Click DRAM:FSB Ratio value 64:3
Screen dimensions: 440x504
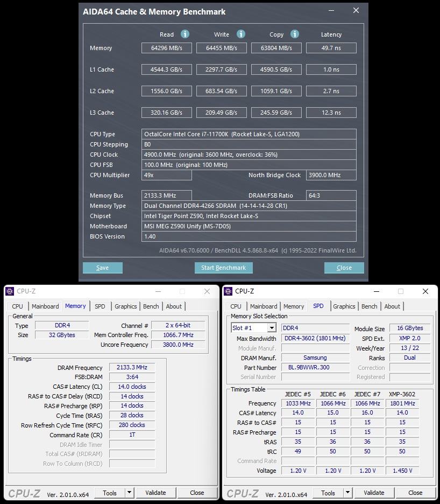pyautogui.click(x=331, y=195)
